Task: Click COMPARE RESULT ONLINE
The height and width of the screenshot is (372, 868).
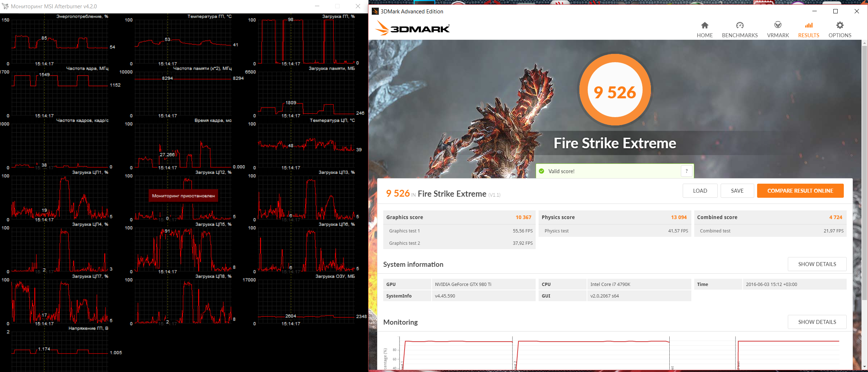Action: (x=800, y=191)
